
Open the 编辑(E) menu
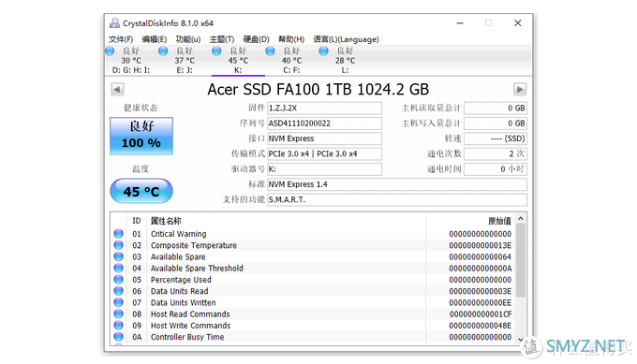point(155,39)
